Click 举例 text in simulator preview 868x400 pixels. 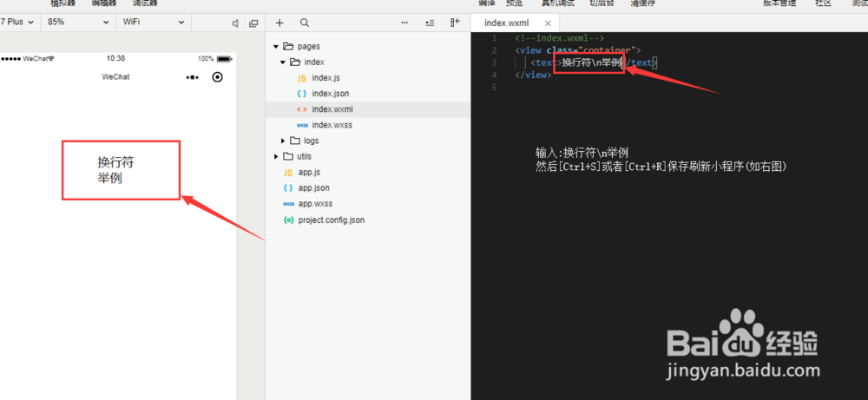[x=109, y=178]
